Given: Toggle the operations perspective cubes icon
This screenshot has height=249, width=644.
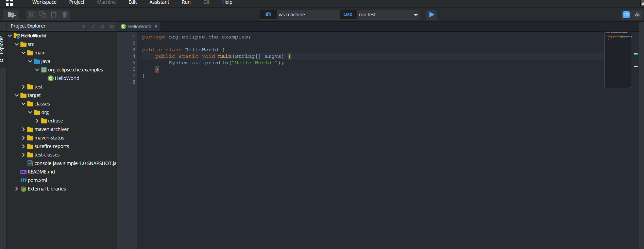Looking at the screenshot, I should [637, 15].
